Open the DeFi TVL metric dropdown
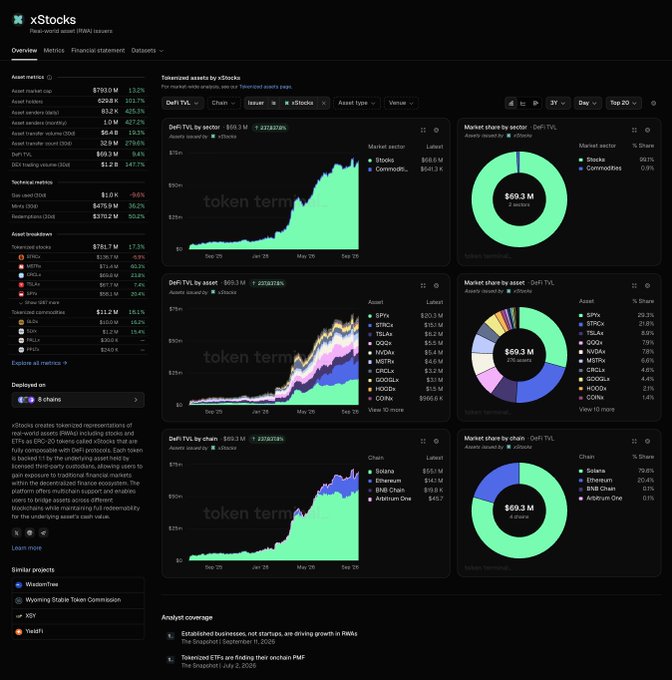The image size is (672, 680). (x=182, y=103)
